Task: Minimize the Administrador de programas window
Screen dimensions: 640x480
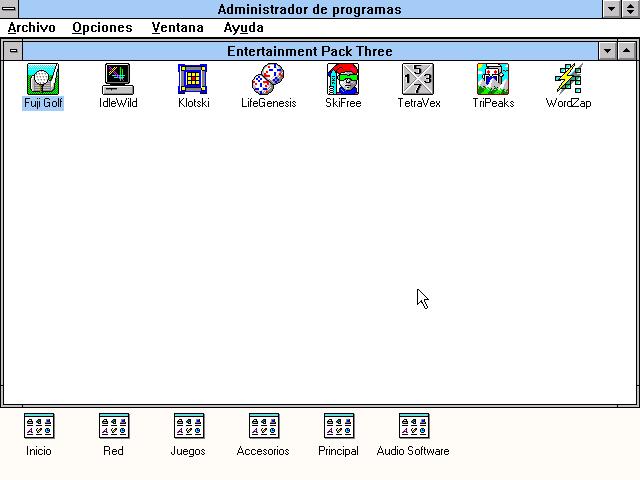Action: (611, 9)
